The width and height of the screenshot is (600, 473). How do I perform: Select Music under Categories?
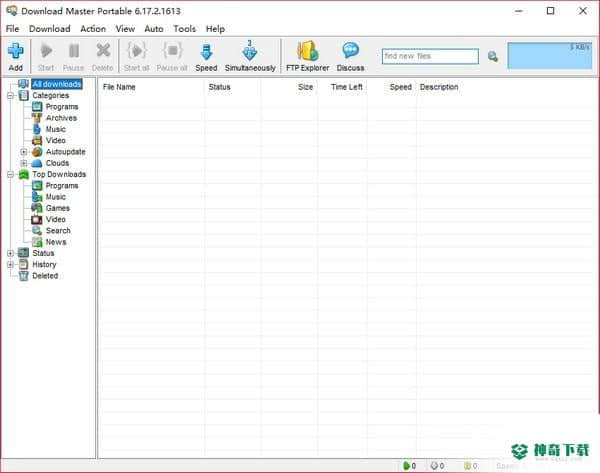click(x=56, y=129)
